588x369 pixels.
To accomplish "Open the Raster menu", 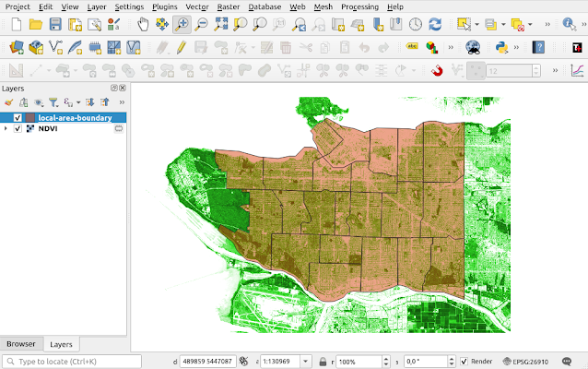I will (228, 6).
